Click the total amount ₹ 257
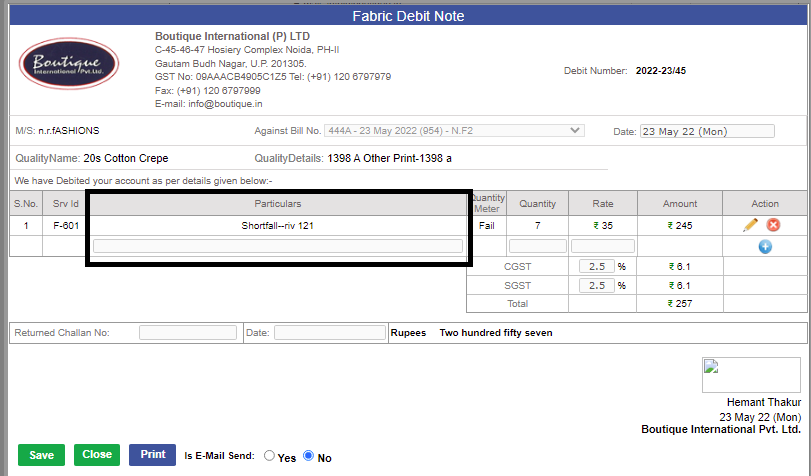 (x=680, y=304)
